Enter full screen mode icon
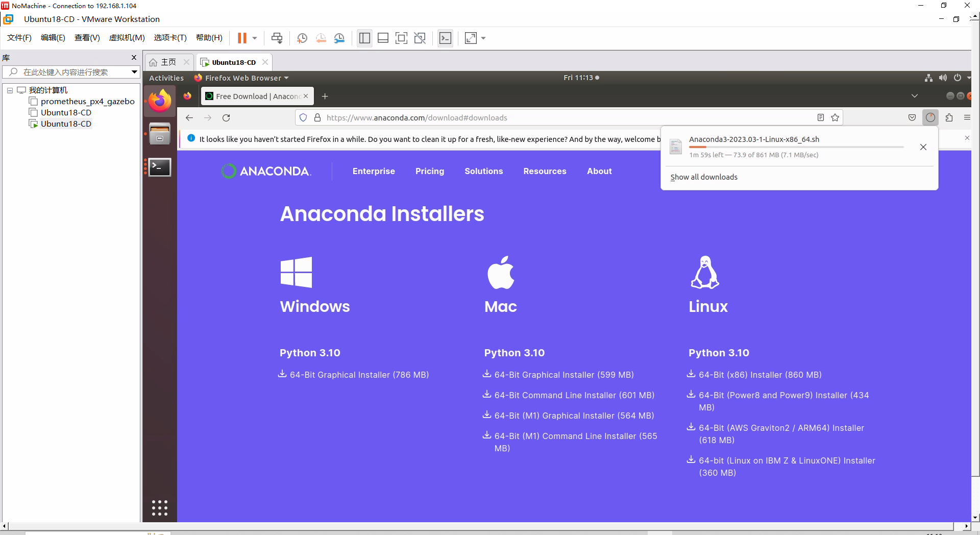Image resolution: width=980 pixels, height=535 pixels. 402,38
